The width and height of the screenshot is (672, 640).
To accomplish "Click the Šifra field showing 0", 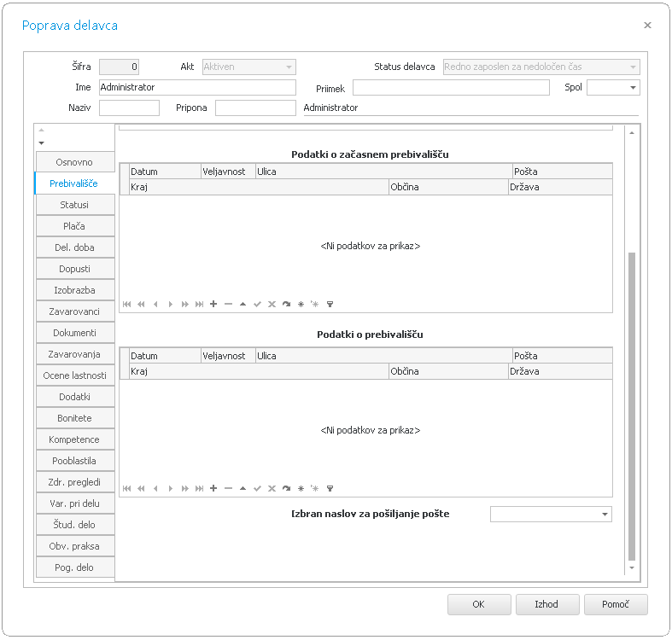I will click(120, 67).
